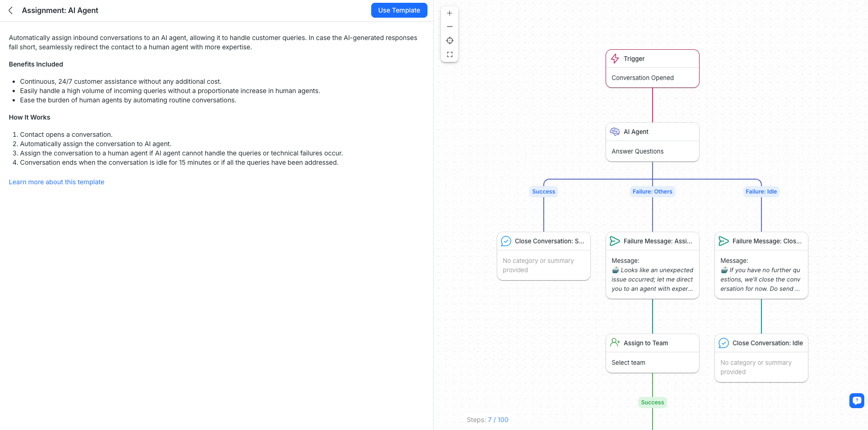Click the checkmark icon on Close Conversation: Success
Screen dimensions: 868x430
pos(506,241)
